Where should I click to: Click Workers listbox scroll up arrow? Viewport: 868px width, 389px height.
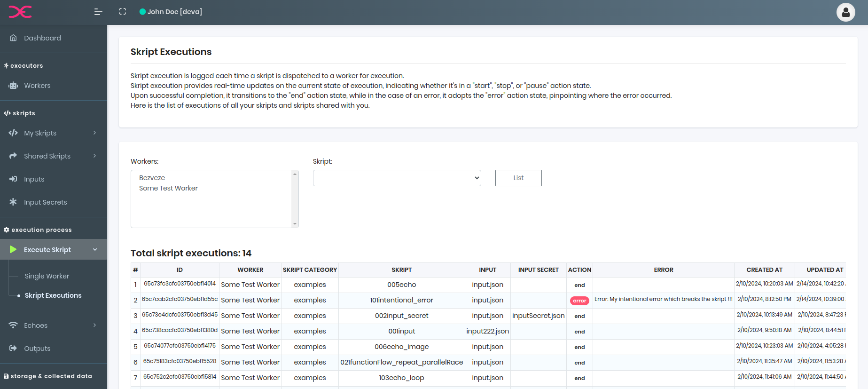click(295, 174)
